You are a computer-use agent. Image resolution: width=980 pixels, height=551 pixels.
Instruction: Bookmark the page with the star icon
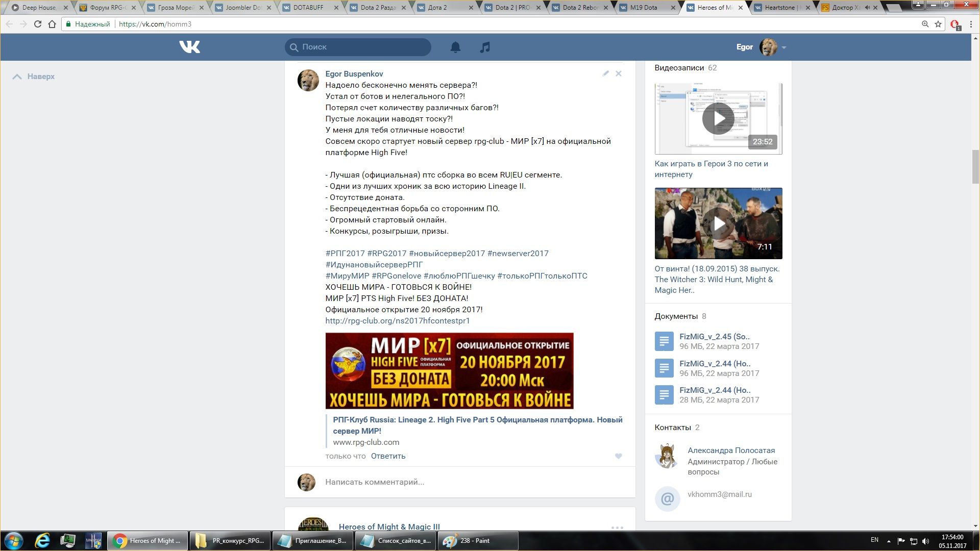(938, 24)
